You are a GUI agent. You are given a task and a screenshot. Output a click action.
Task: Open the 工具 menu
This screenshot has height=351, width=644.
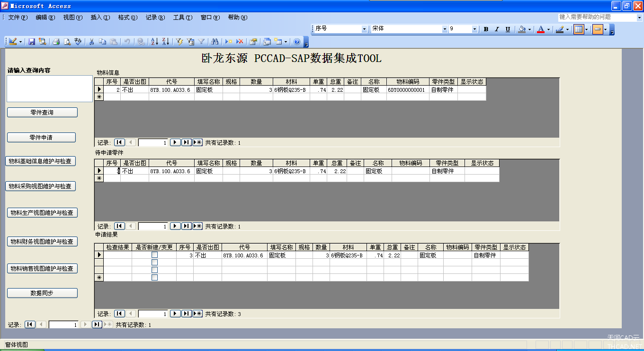coord(182,18)
